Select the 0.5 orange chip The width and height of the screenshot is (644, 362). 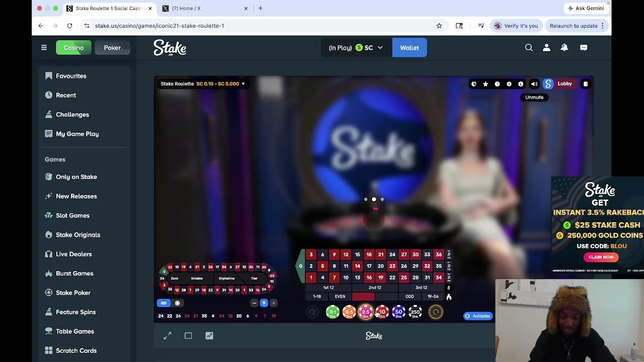click(x=349, y=312)
